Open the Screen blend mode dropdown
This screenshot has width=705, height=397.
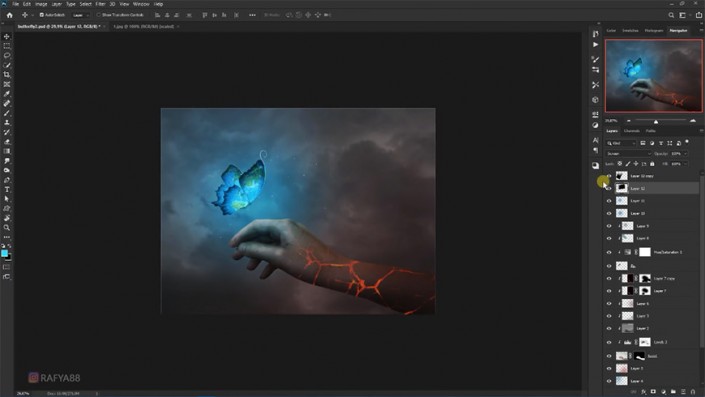(x=629, y=154)
